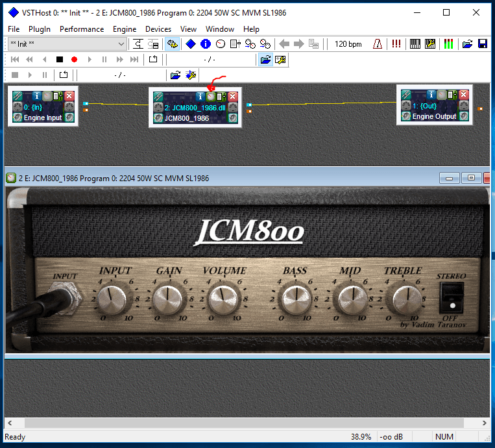495x448 pixels.
Task: Click the info icon on the Engine Input node
Action: pyautogui.click(x=36, y=95)
